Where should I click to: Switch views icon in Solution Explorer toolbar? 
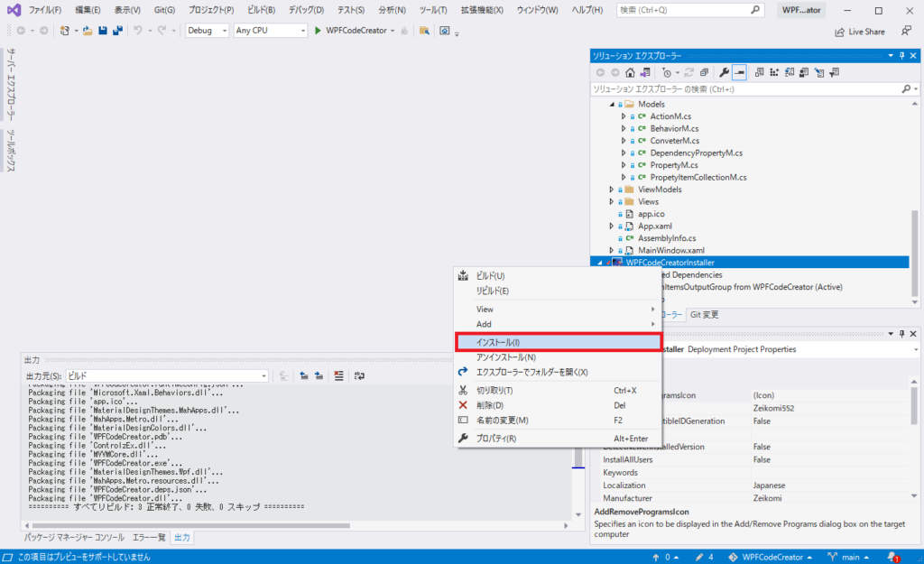tap(645, 72)
